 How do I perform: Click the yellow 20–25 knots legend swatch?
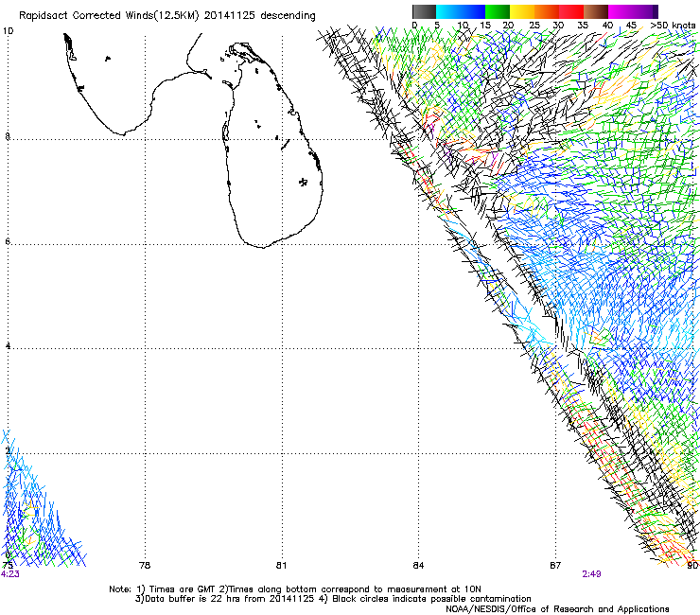(x=522, y=11)
